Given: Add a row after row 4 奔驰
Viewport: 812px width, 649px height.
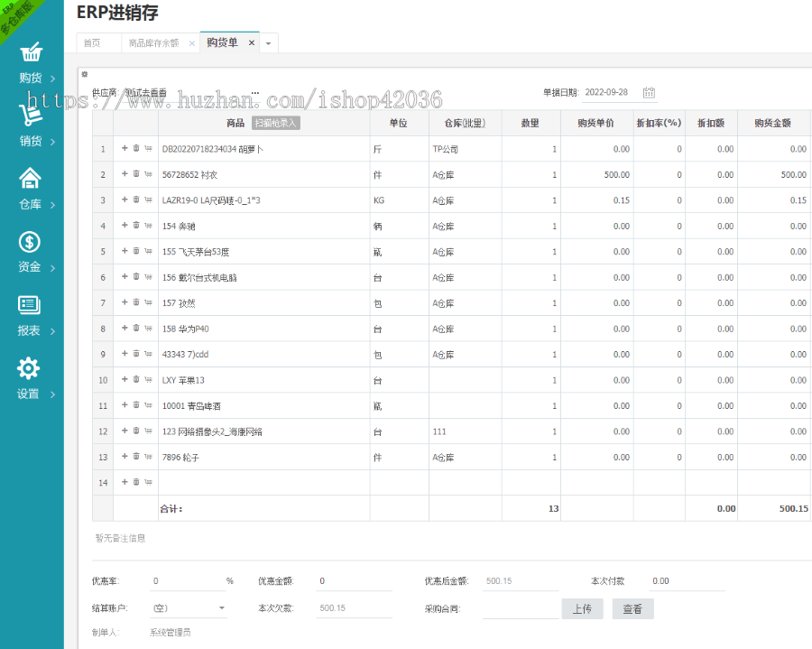Looking at the screenshot, I should point(125,226).
